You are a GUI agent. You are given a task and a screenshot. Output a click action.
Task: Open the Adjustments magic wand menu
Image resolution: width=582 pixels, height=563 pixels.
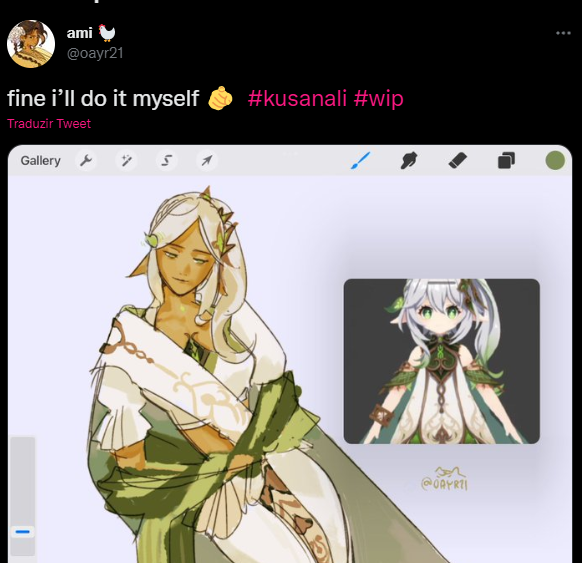(126, 161)
